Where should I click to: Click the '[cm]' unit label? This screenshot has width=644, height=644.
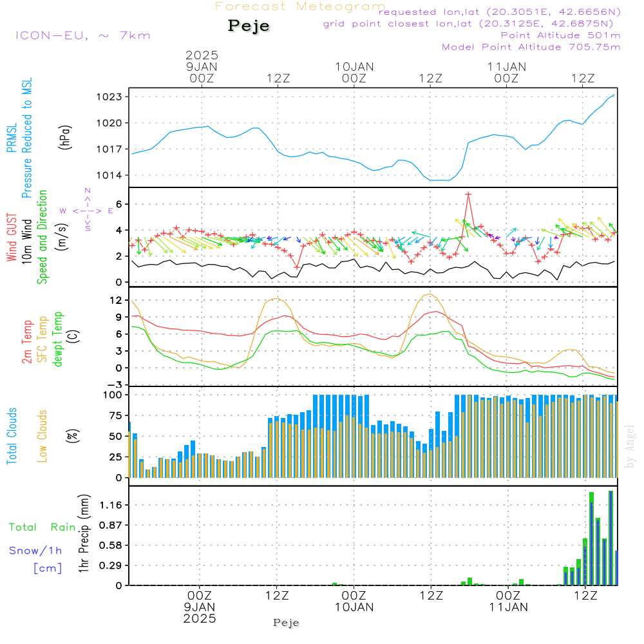(48, 569)
